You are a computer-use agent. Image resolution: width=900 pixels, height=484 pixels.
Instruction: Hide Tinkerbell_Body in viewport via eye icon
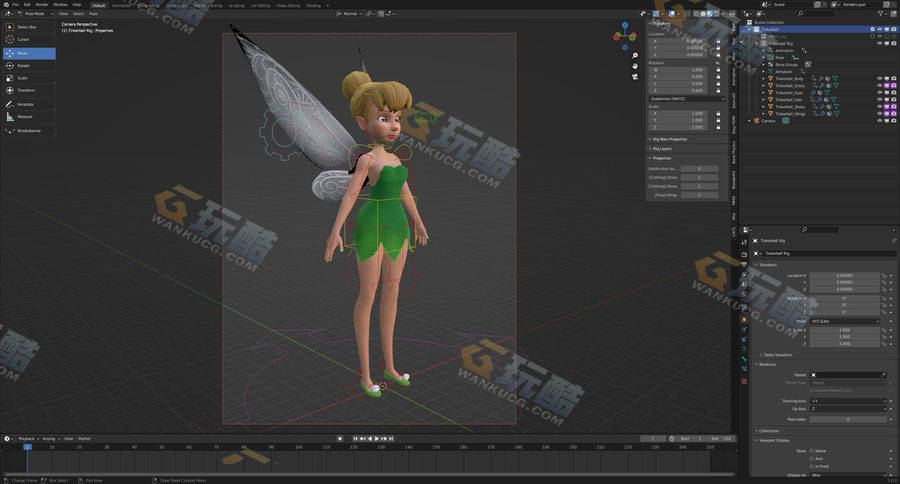coord(879,79)
